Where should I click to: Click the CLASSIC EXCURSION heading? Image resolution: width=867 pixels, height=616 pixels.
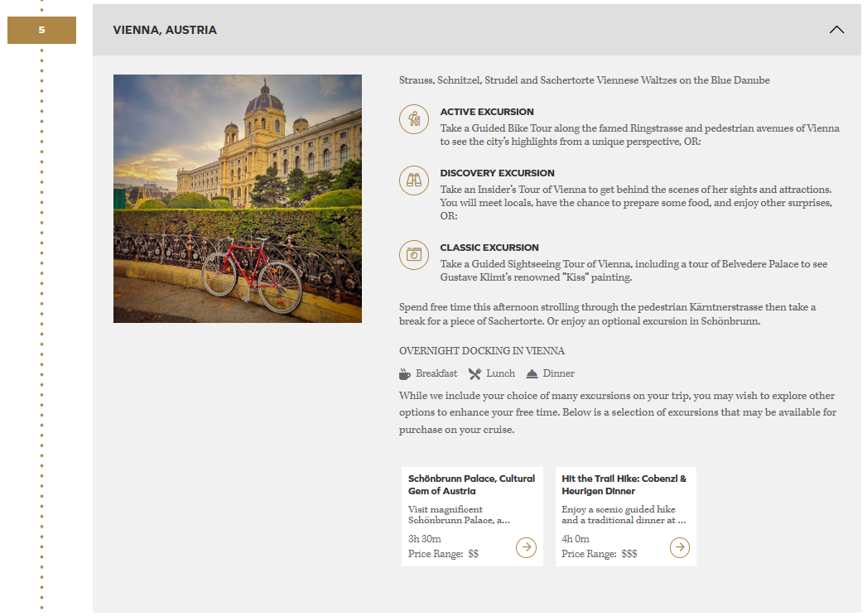tap(489, 248)
